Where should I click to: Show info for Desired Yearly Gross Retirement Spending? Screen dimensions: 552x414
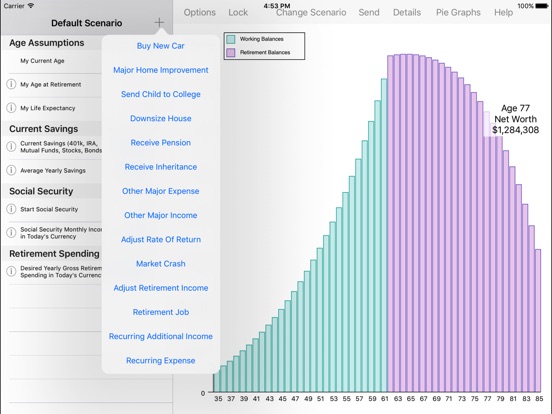(11, 271)
